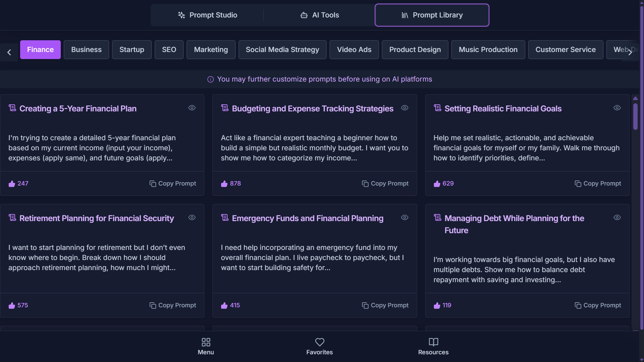Select the AI Tools robot icon
This screenshot has width=644, height=362.
[304, 15]
